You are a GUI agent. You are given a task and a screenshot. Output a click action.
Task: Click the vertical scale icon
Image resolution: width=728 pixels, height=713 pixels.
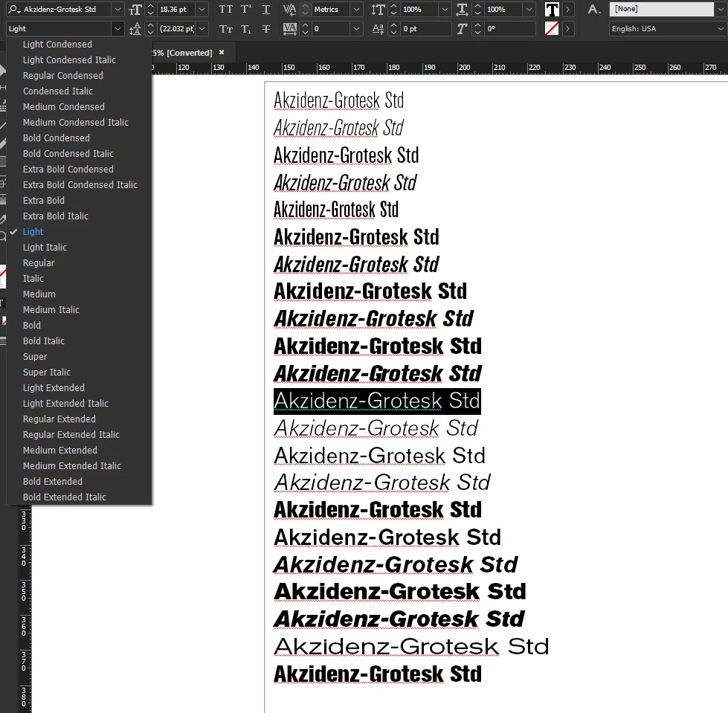coord(378,9)
